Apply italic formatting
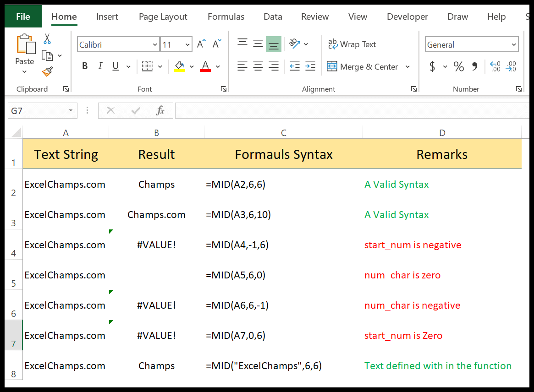 [x=100, y=66]
